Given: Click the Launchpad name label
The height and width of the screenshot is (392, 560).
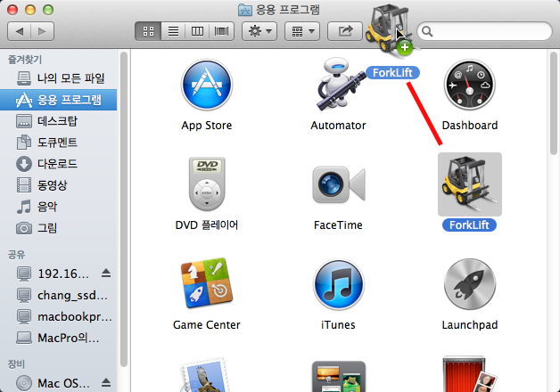Looking at the screenshot, I should tap(470, 325).
